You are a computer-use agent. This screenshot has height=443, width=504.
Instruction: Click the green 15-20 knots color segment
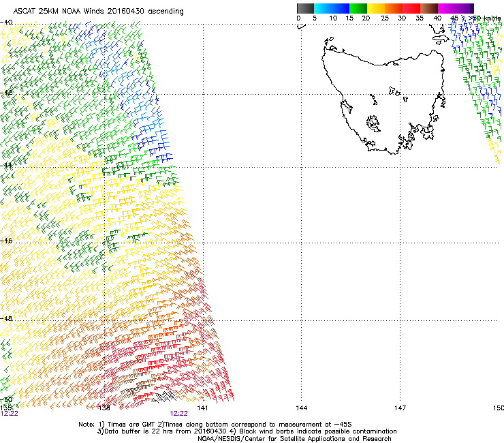pos(358,8)
